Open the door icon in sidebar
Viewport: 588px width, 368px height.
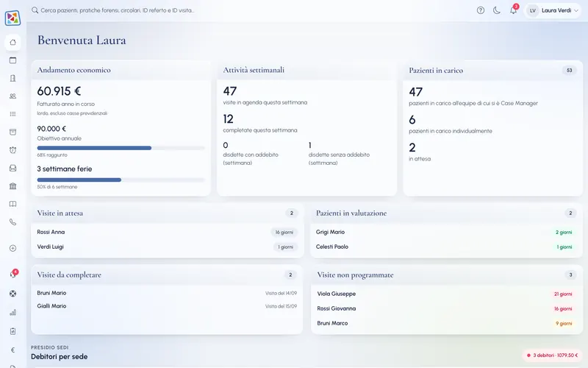coord(12,78)
